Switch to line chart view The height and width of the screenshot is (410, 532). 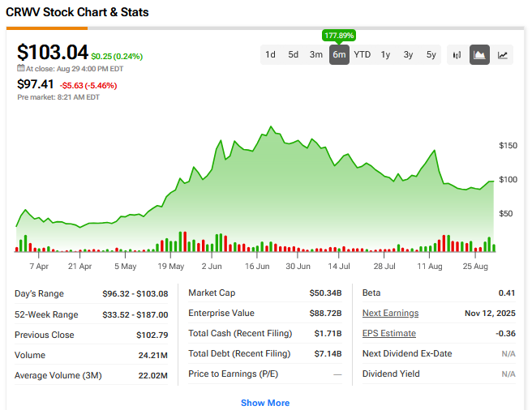(x=503, y=55)
